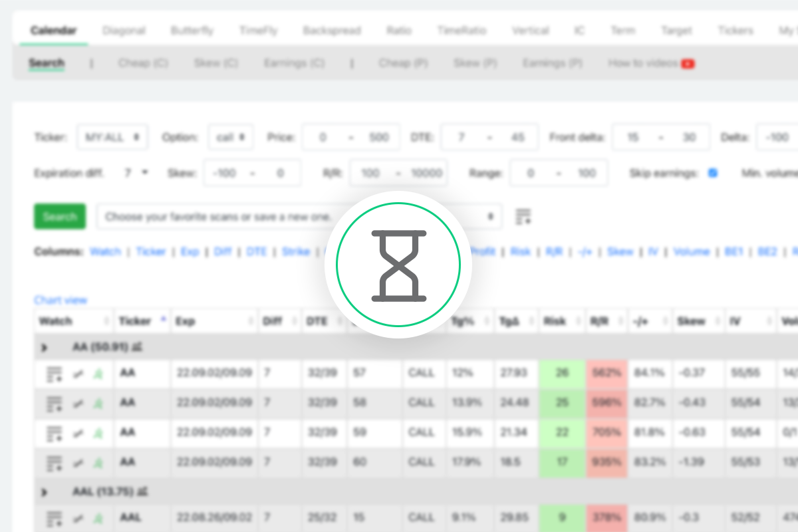Image resolution: width=798 pixels, height=532 pixels.
Task: Open line chart icon for AAL strike 15
Action: 78,518
